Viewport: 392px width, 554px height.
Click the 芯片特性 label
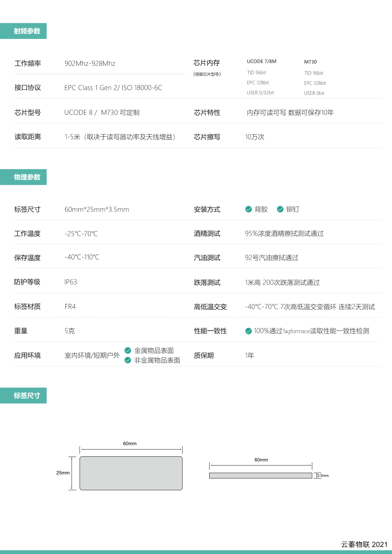click(207, 112)
